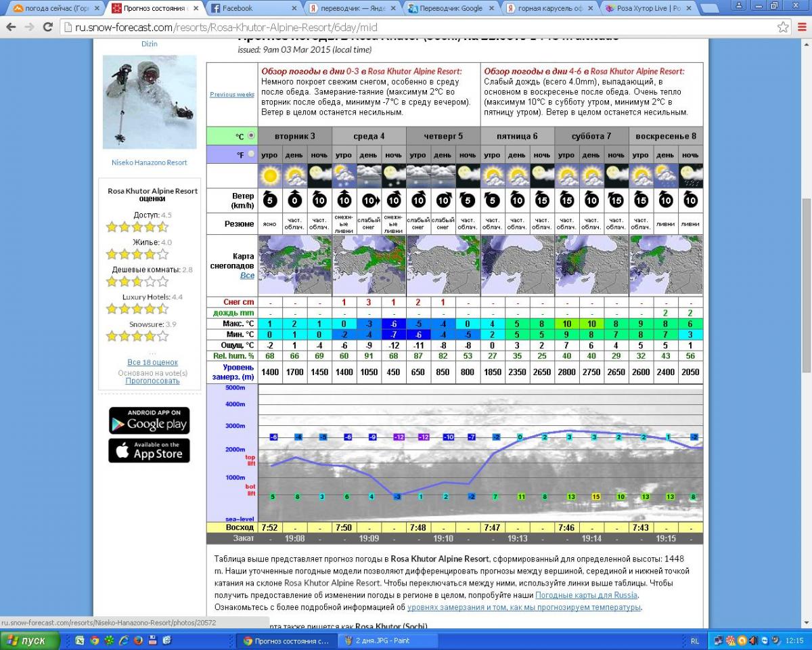
Task: Click the 'Rel. hum. %' row label
Action: point(232,356)
